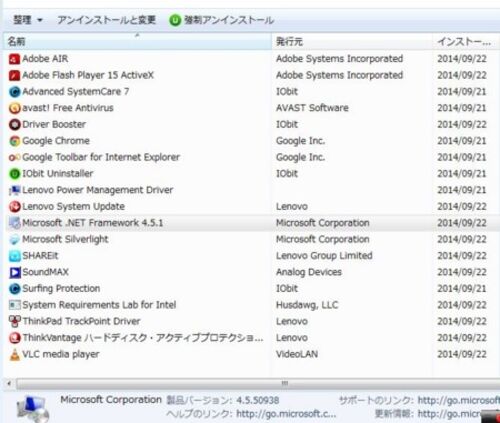Click the Analog Devices publisher cell
Image resolution: width=500 pixels, height=423 pixels.
(309, 272)
